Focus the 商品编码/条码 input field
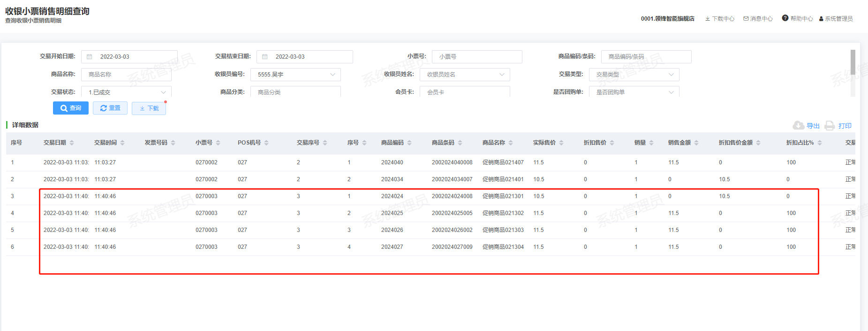Viewport: 868px width, 331px height. 646,57
